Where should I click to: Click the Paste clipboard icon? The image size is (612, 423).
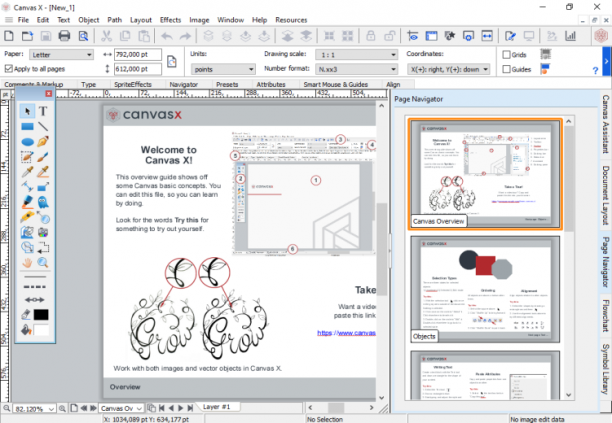tap(144, 36)
